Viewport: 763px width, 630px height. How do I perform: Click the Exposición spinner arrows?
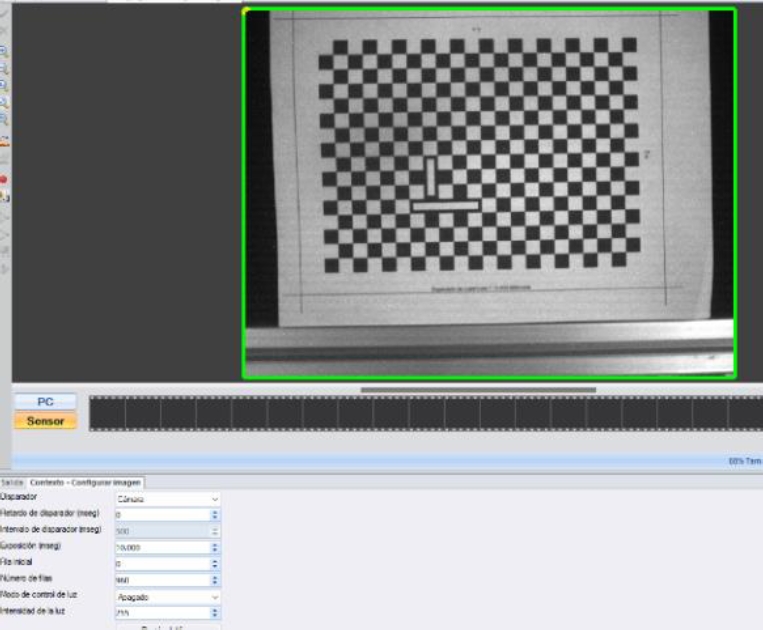214,548
